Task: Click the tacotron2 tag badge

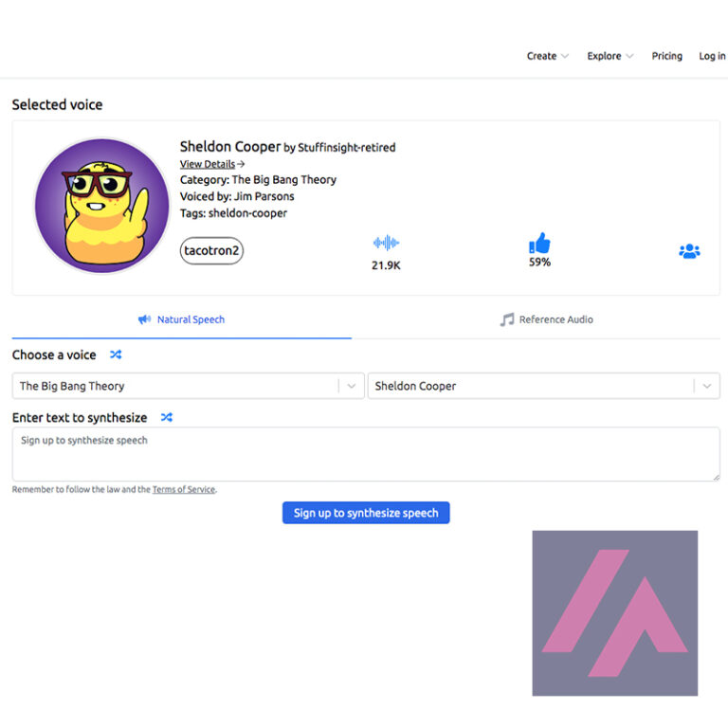Action: click(x=211, y=250)
